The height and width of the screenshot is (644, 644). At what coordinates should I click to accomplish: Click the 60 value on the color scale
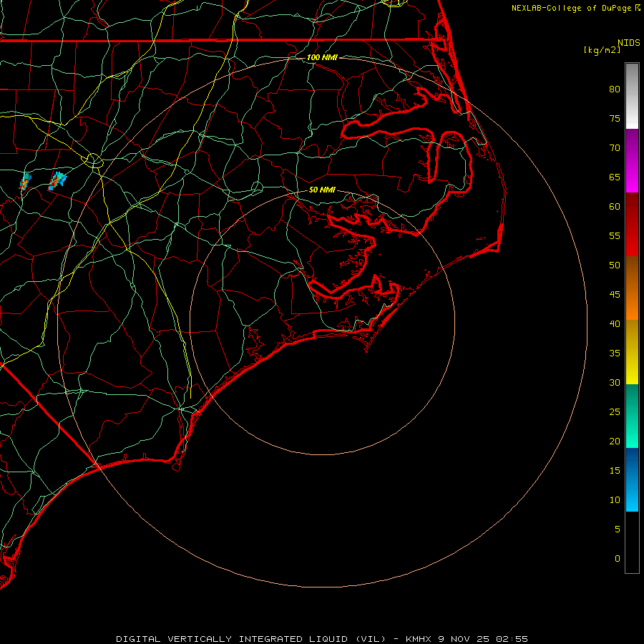point(615,207)
